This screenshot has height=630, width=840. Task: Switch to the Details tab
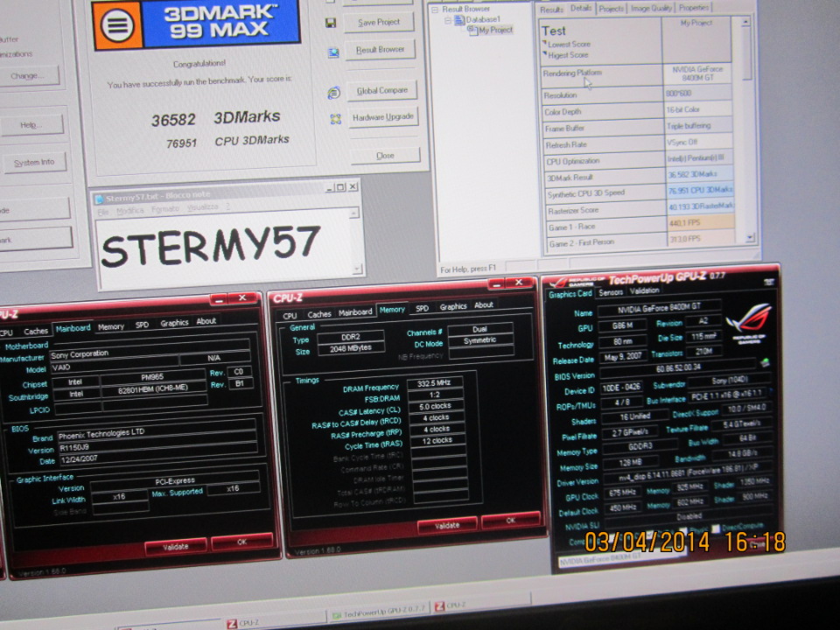(581, 8)
